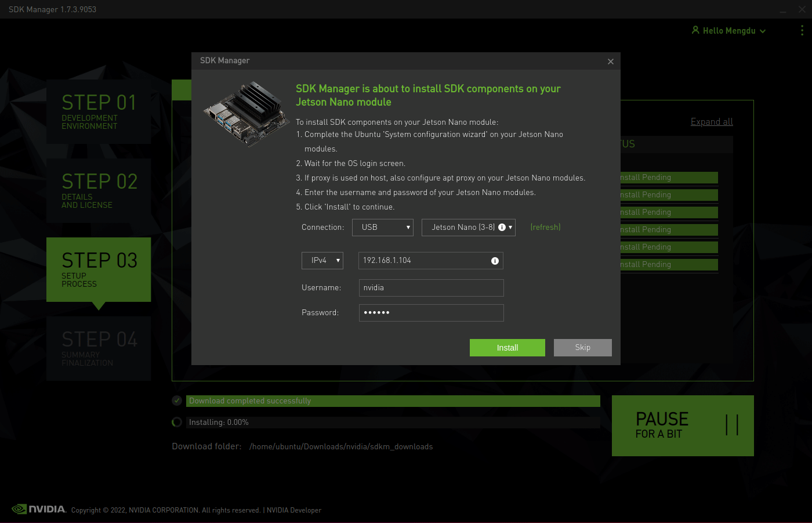
Task: Open the Connection USB dropdown
Action: (383, 228)
